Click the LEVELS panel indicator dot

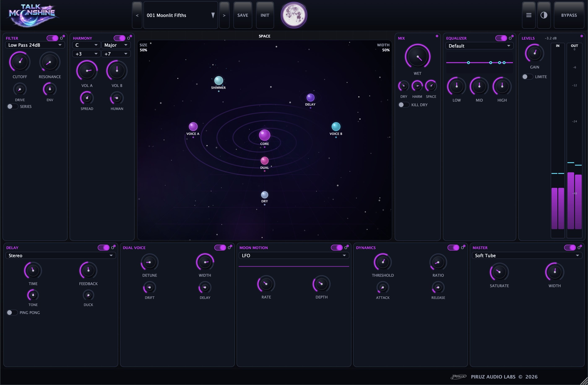pos(581,36)
